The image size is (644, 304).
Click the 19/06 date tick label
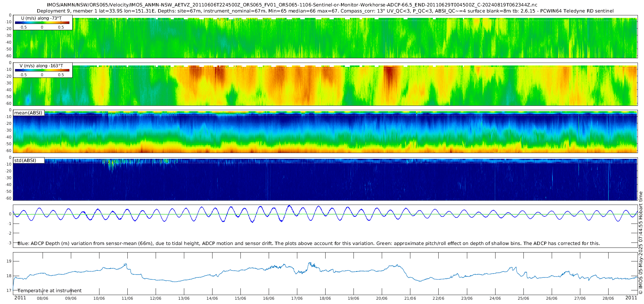pyautogui.click(x=353, y=298)
